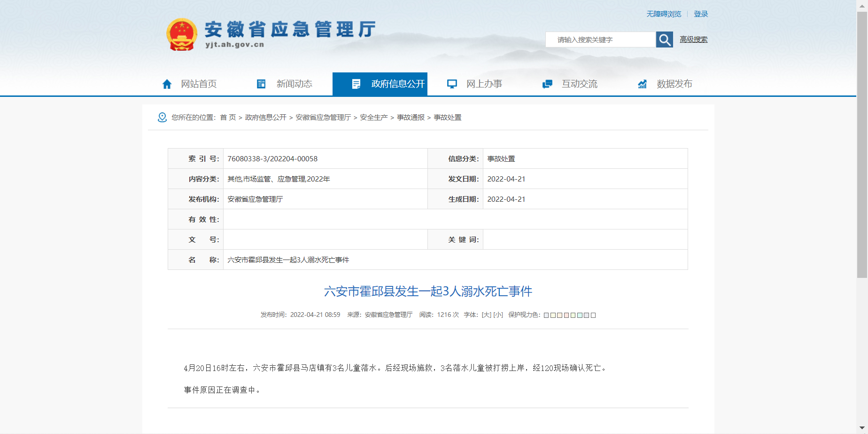Pick the last white eye-protection color swatch

[593, 316]
